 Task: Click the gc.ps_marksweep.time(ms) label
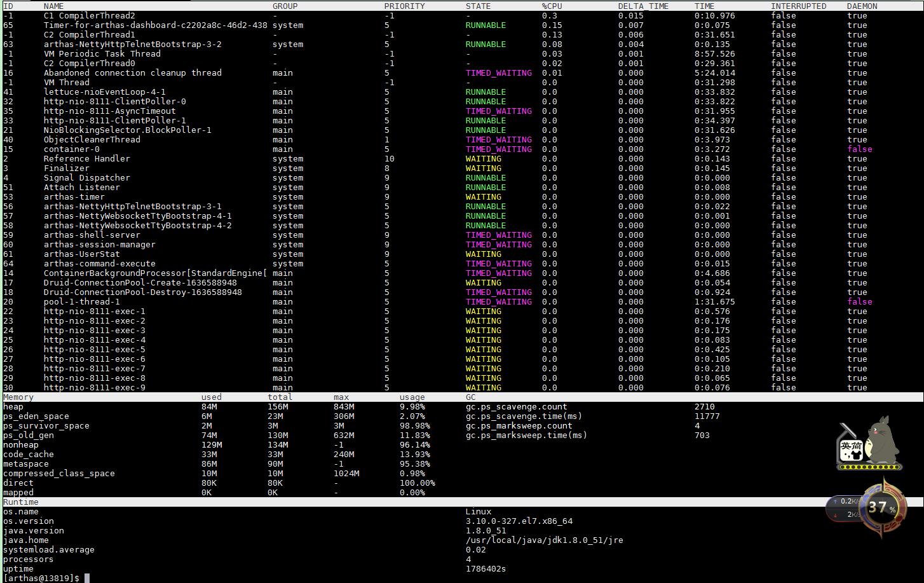[x=527, y=435]
